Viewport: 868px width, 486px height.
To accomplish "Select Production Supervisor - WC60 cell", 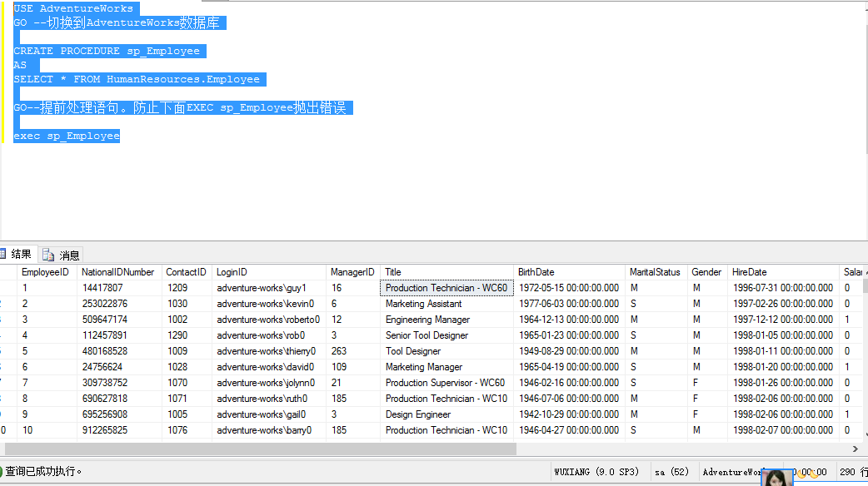I will (446, 383).
